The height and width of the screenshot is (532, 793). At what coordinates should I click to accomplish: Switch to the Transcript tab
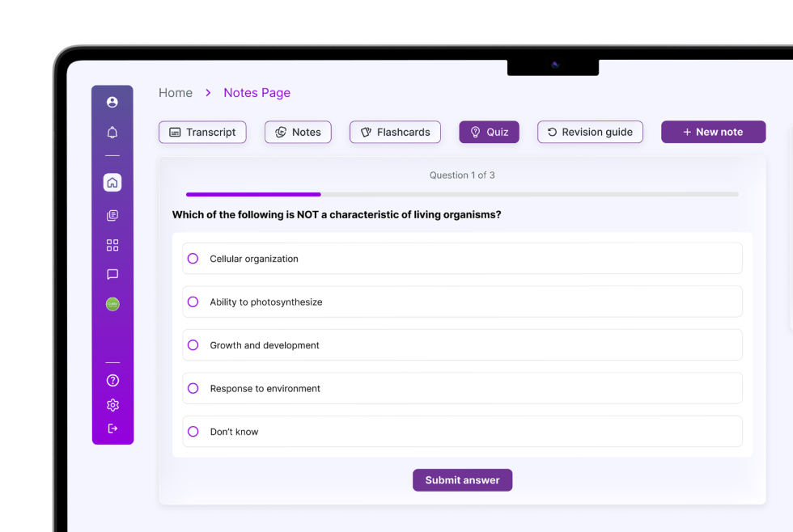pos(202,133)
